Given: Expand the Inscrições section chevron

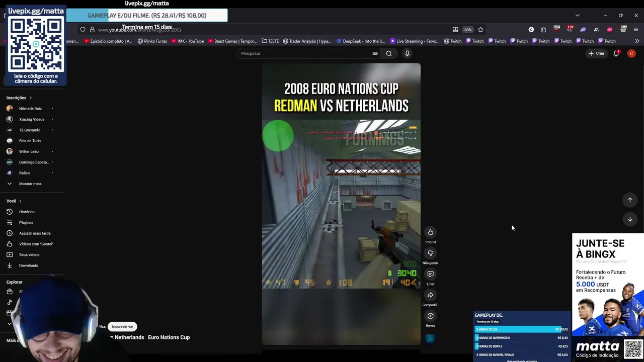Looking at the screenshot, I should pyautogui.click(x=31, y=98).
